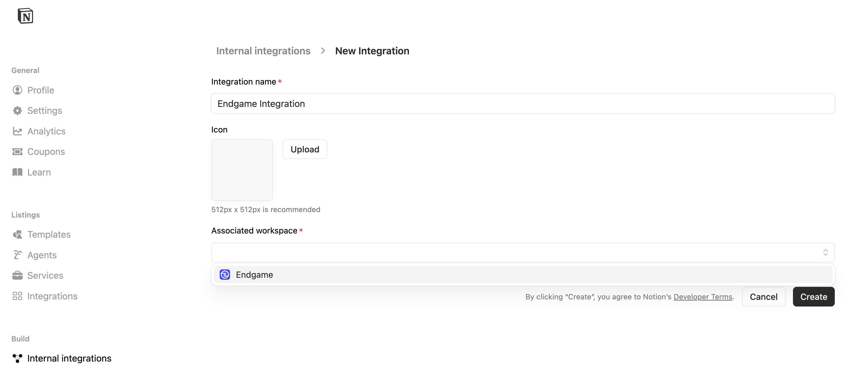Cancel the new integration creation
This screenshot has width=868, height=379.
click(763, 296)
